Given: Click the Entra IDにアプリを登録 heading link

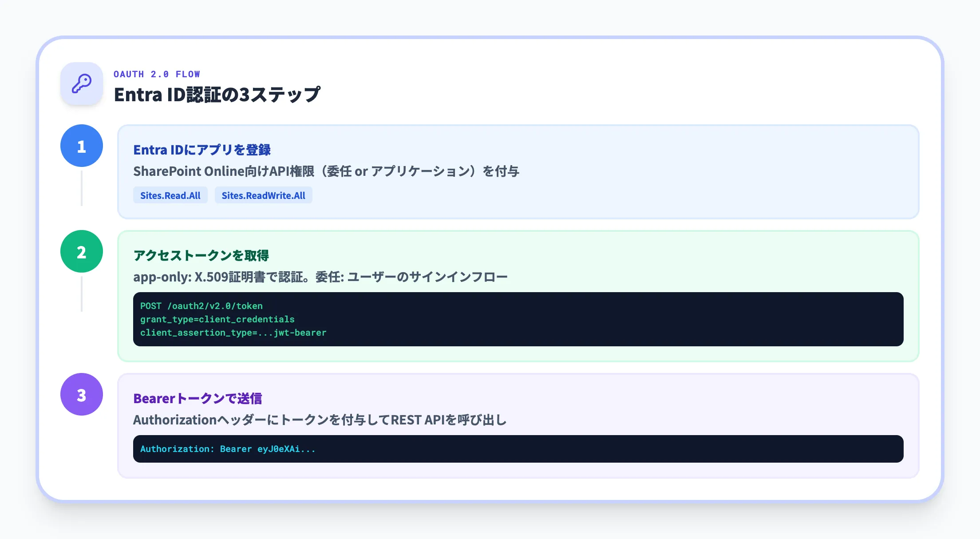Looking at the screenshot, I should coord(203,150).
